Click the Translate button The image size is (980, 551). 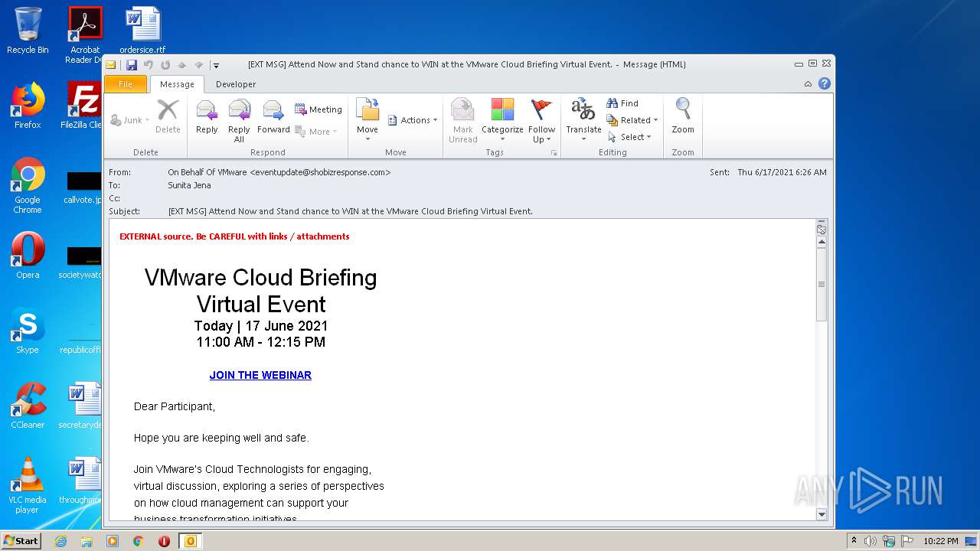pos(583,119)
